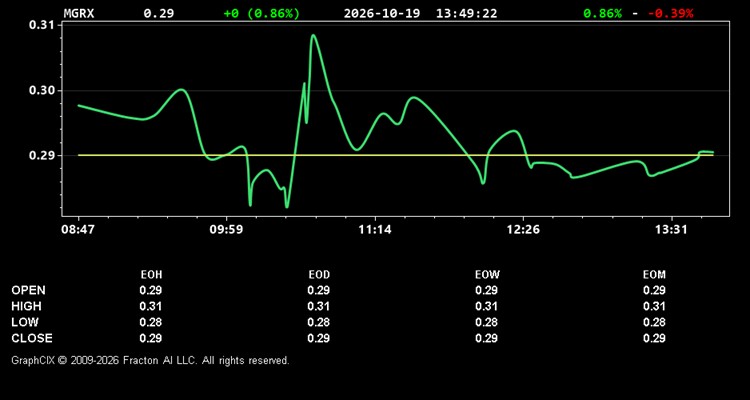
Task: Click the EOH HIGH value 0.31
Action: pyautogui.click(x=151, y=306)
